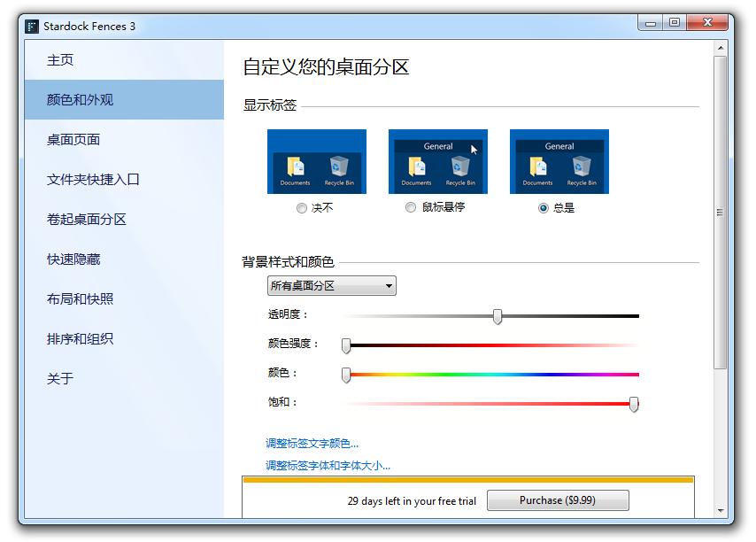Click the vertical scrollbar thumb
756x542 pixels.
coord(721,213)
